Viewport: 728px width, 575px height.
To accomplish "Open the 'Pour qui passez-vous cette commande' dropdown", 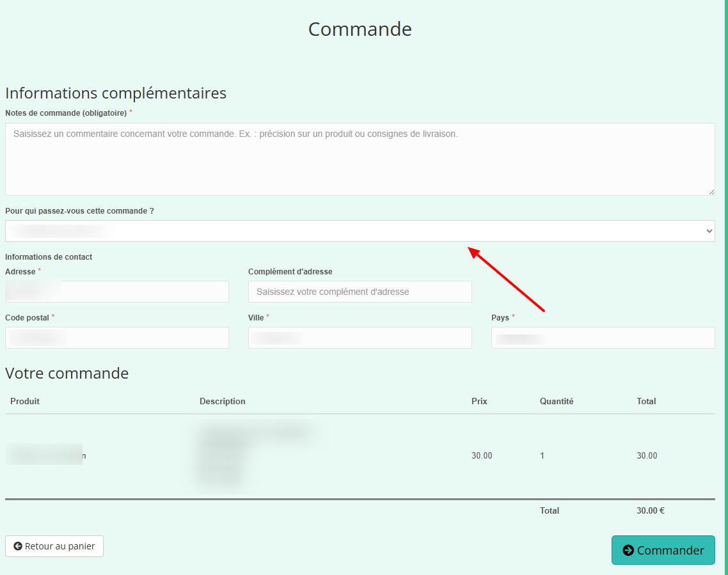I will click(360, 231).
